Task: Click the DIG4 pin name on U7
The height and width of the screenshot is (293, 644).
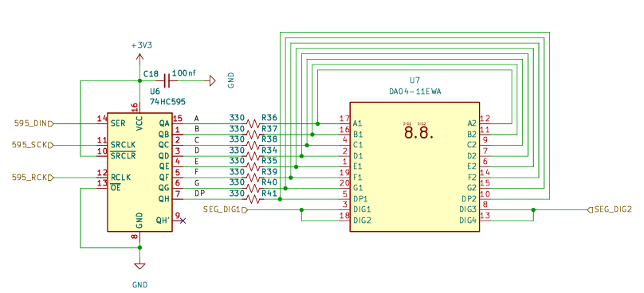Action: click(467, 221)
